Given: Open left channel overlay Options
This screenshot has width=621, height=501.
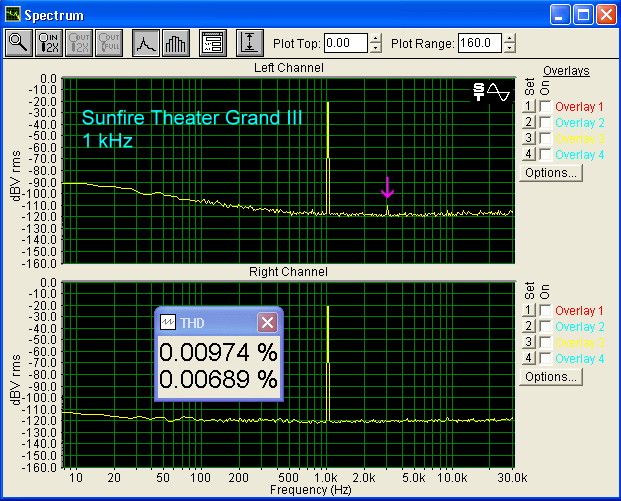Looking at the screenshot, I should pyautogui.click(x=551, y=173).
